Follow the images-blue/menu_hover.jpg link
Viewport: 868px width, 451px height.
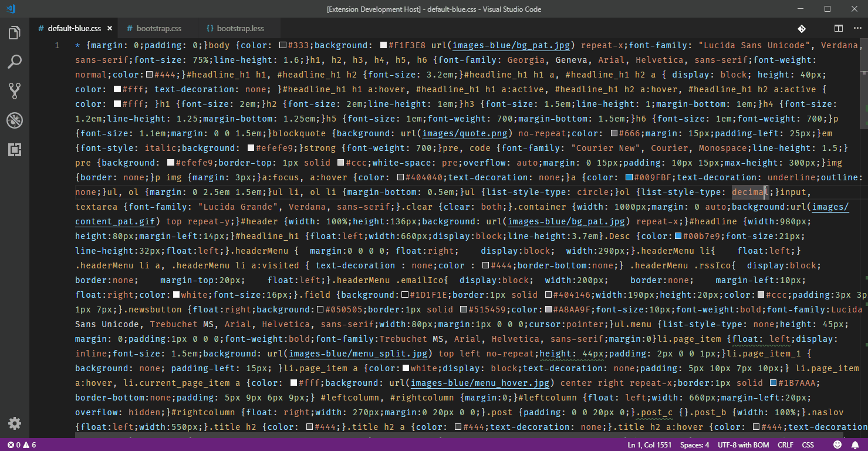click(480, 383)
